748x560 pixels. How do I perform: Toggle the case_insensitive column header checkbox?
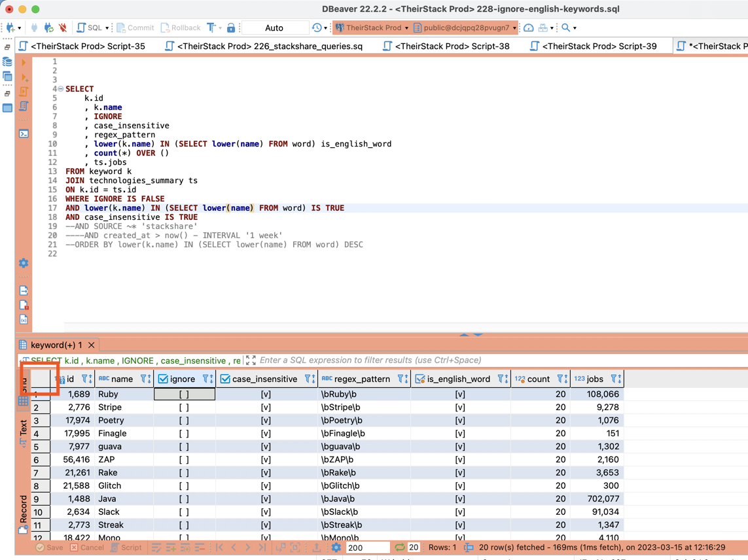[227, 378]
